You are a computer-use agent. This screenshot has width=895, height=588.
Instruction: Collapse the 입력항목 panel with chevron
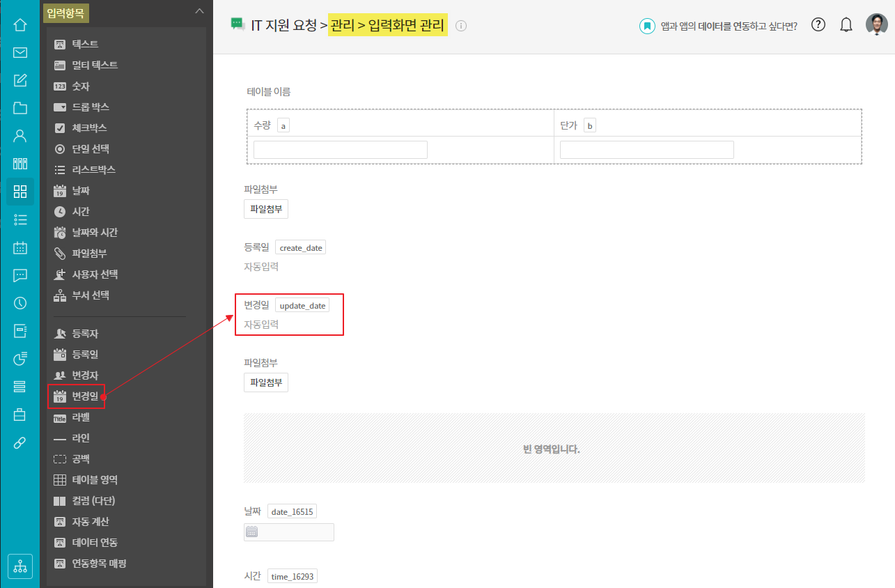pos(199,11)
